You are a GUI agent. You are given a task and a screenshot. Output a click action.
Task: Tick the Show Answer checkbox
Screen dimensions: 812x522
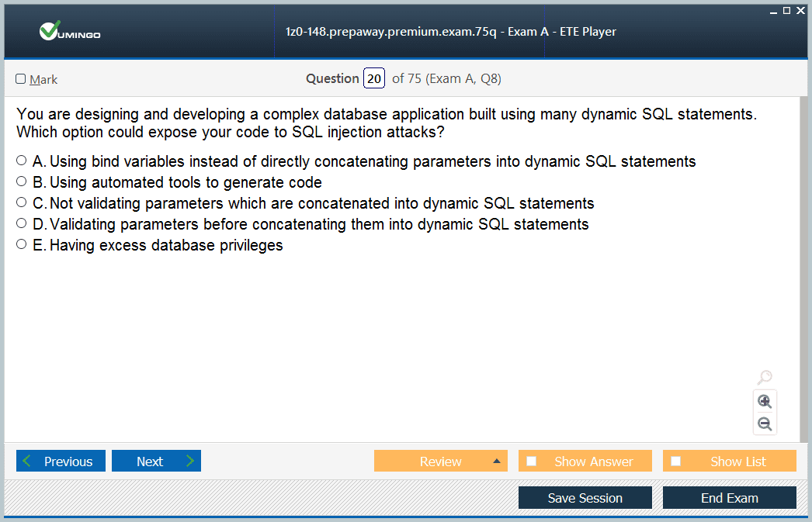(x=531, y=461)
